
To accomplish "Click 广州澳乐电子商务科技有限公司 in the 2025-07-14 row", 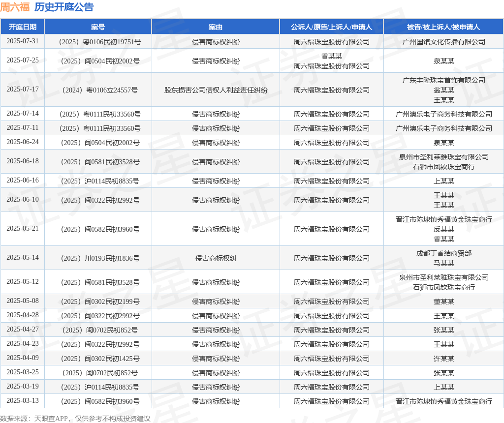I will point(444,114).
